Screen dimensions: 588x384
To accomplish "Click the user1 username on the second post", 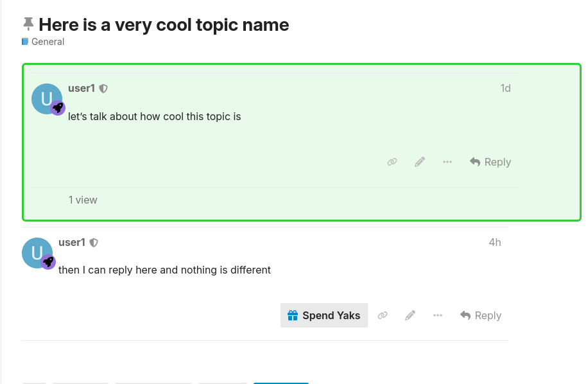I will [72, 243].
